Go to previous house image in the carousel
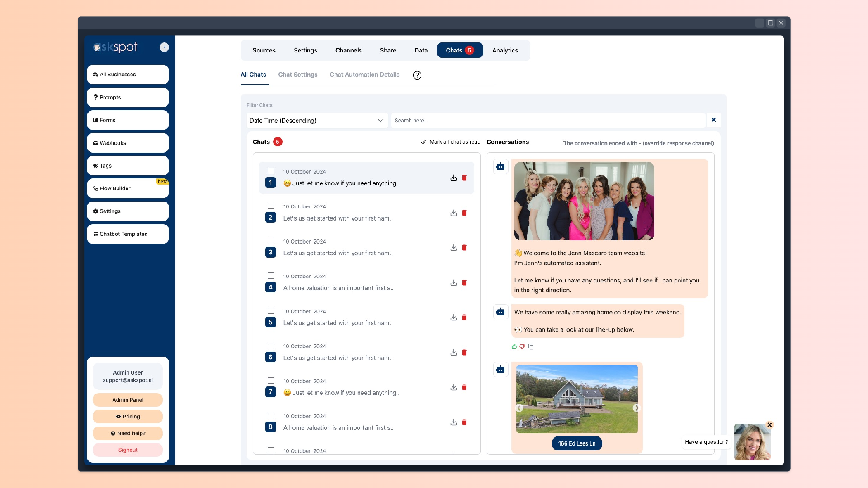Screen dimensions: 868x488 click(519, 408)
